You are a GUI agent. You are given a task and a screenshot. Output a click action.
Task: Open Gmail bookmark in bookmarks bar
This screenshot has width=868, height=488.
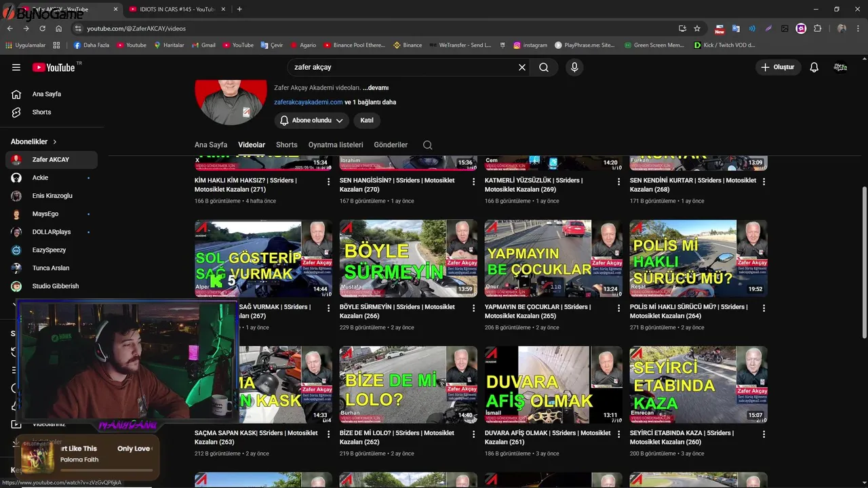pyautogui.click(x=203, y=45)
